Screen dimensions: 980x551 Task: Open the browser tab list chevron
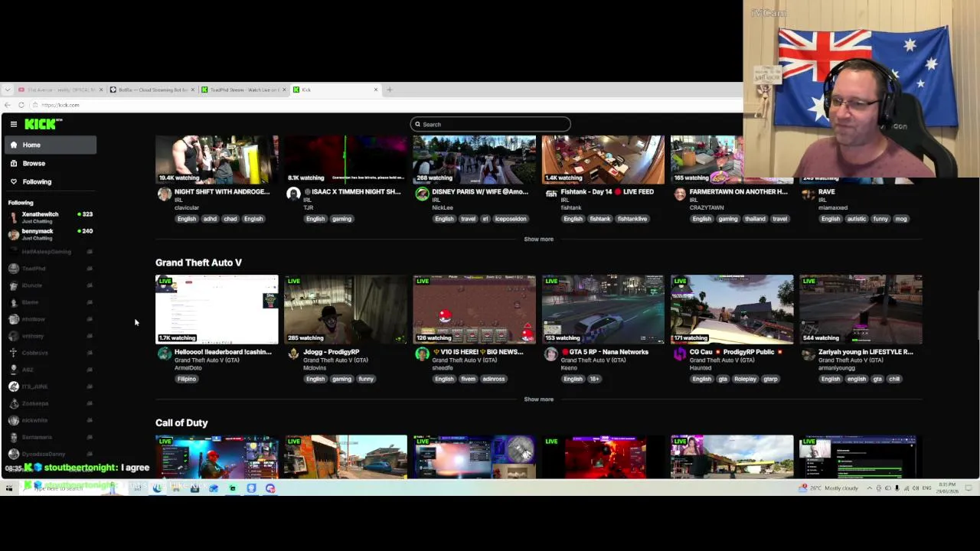7,90
